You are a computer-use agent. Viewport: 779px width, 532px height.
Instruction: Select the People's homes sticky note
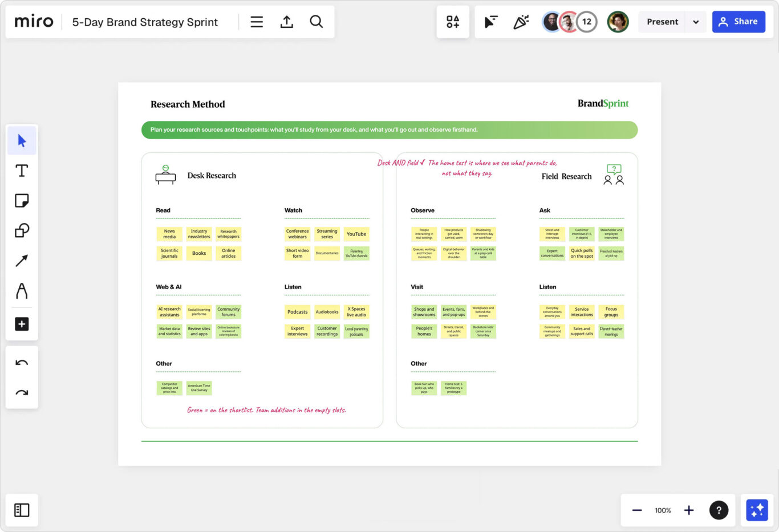coord(424,331)
